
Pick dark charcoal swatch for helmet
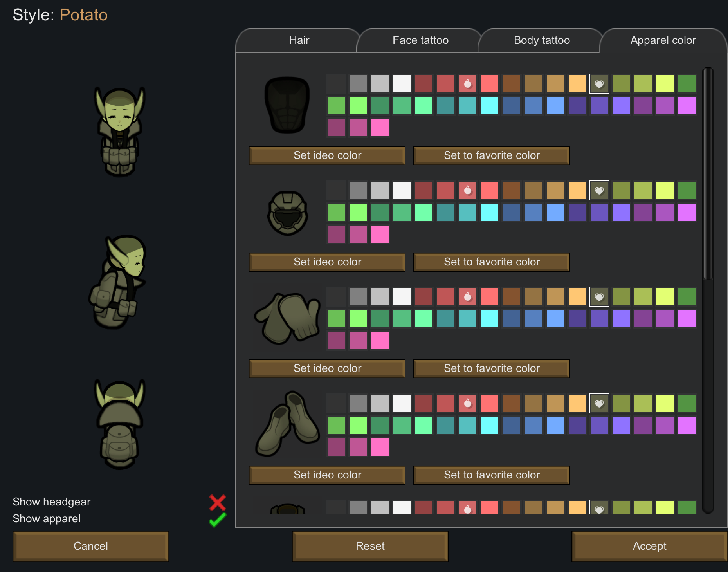[x=336, y=190]
